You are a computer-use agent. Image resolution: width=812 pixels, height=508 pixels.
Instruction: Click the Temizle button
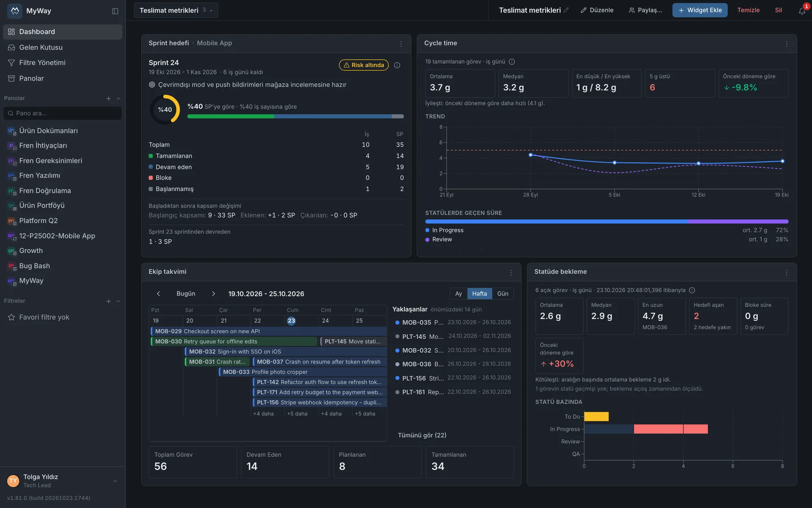tap(748, 10)
